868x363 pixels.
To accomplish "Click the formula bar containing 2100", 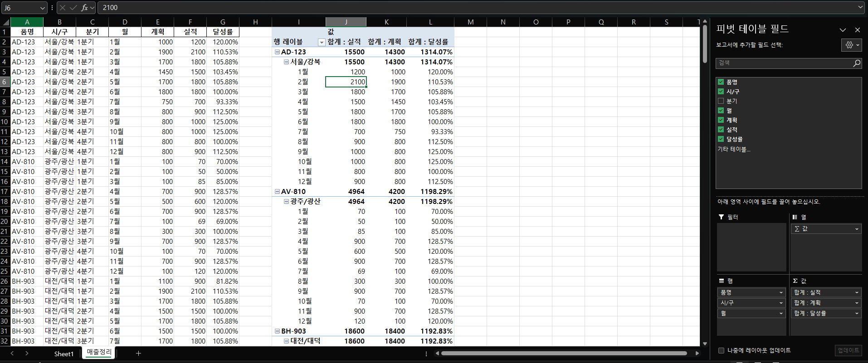I will coord(476,8).
